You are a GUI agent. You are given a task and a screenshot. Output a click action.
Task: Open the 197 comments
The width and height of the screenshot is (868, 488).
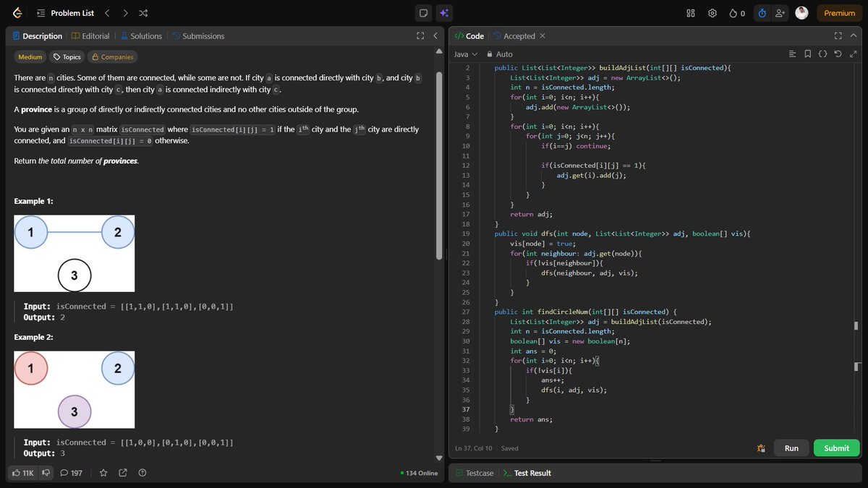pyautogui.click(x=71, y=473)
